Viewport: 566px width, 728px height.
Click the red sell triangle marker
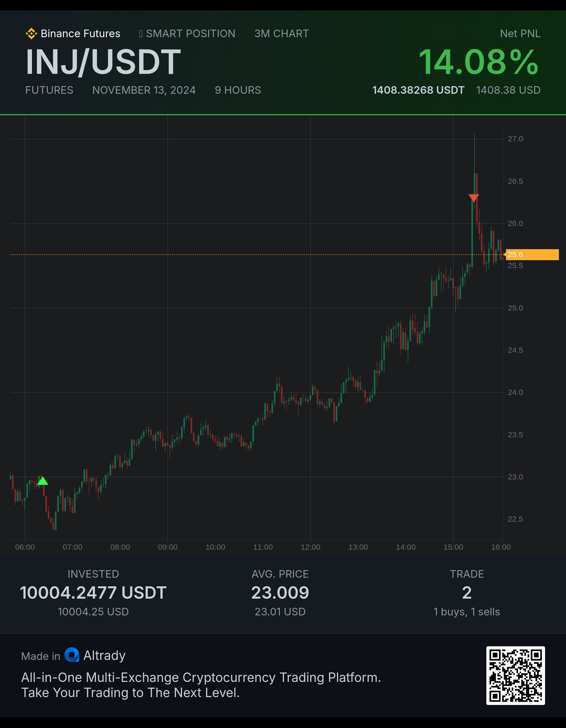[474, 198]
